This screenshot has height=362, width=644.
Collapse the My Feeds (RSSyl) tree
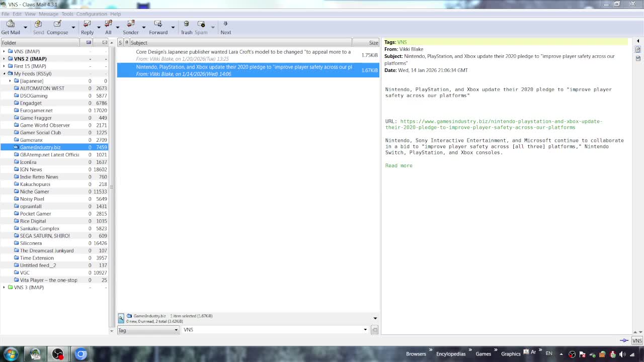click(4, 73)
